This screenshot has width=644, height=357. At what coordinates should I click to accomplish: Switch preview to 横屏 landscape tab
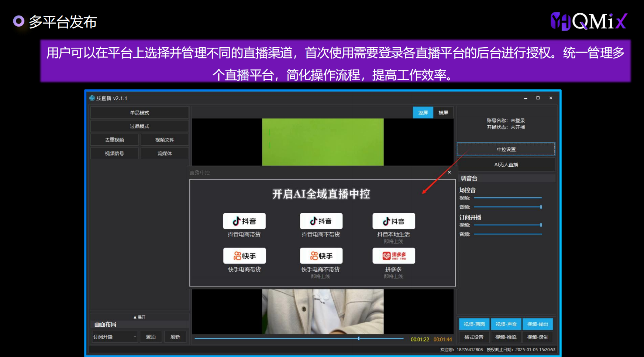(x=443, y=113)
